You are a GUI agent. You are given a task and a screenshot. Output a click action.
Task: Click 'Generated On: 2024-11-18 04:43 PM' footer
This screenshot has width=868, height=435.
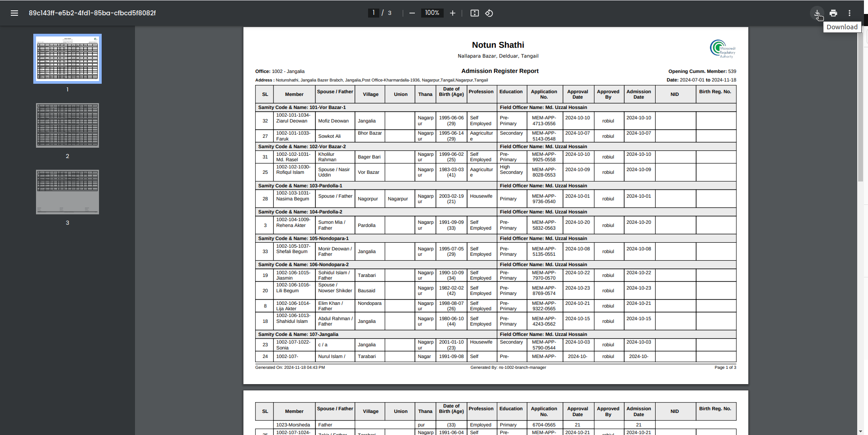click(x=290, y=367)
